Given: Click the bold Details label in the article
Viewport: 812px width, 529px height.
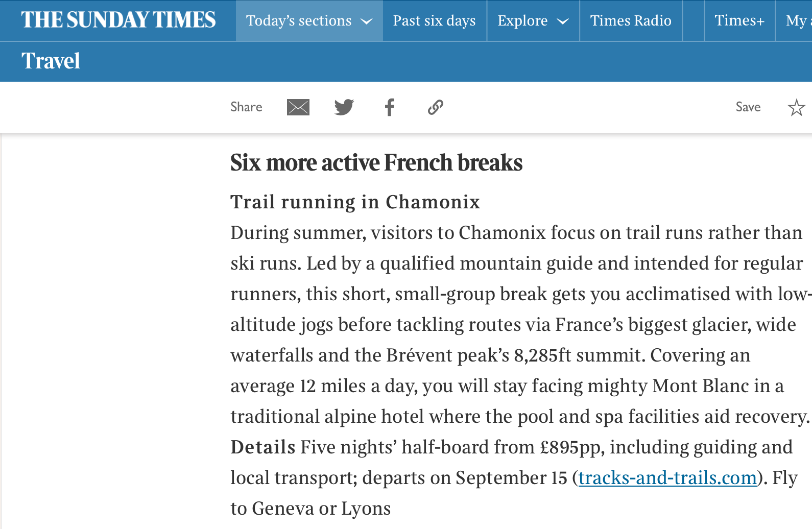Looking at the screenshot, I should tap(263, 447).
